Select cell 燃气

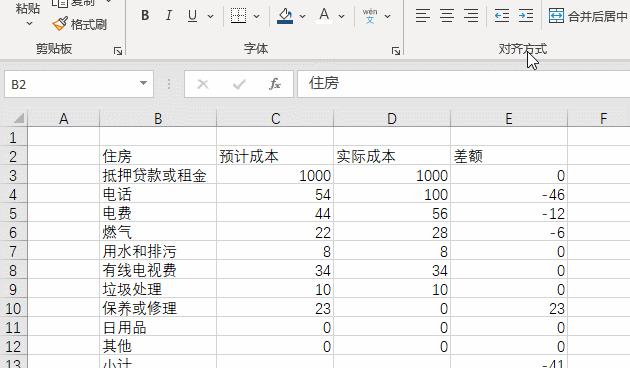pyautogui.click(x=158, y=232)
